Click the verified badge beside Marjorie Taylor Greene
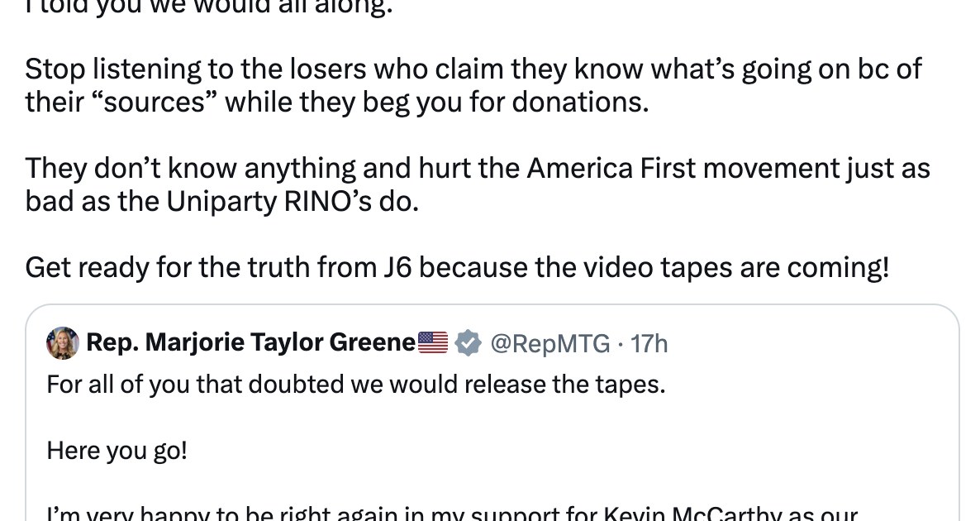The width and height of the screenshot is (980, 521). (469, 342)
